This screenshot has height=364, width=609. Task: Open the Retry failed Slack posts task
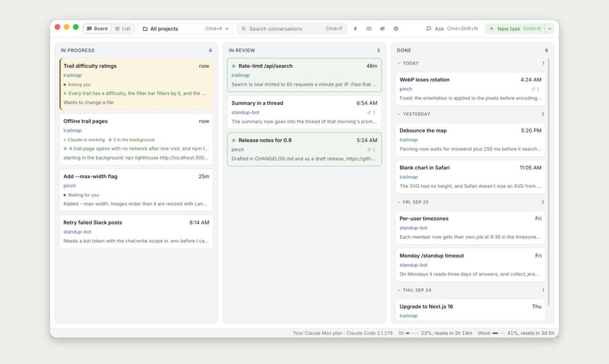137,232
